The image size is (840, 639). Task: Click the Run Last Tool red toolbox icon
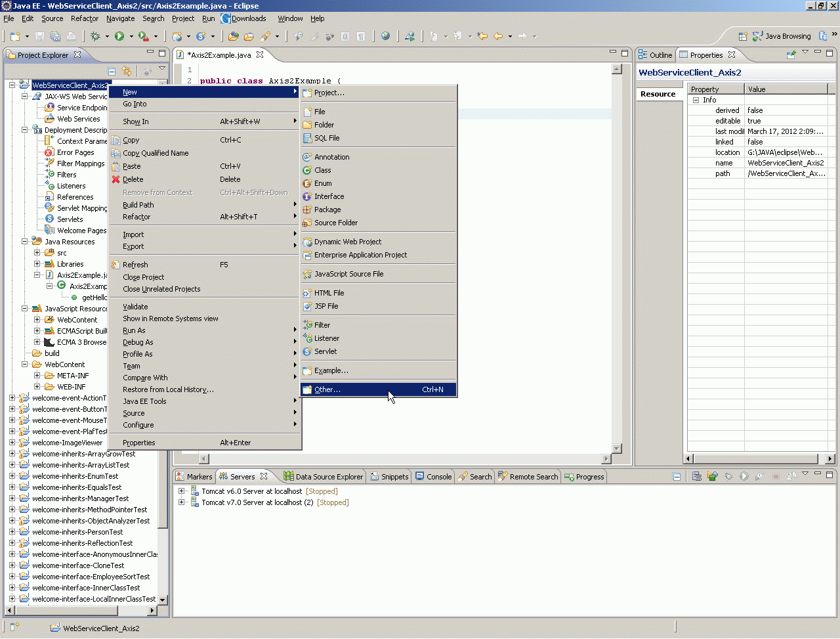(x=143, y=36)
